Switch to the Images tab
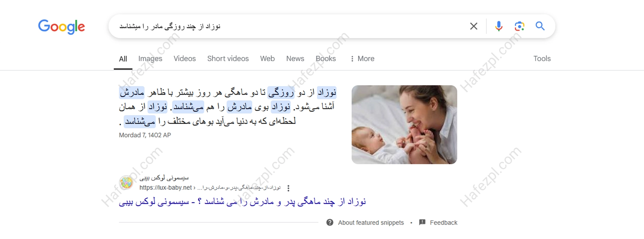This screenshot has width=644, height=239. pos(150,58)
